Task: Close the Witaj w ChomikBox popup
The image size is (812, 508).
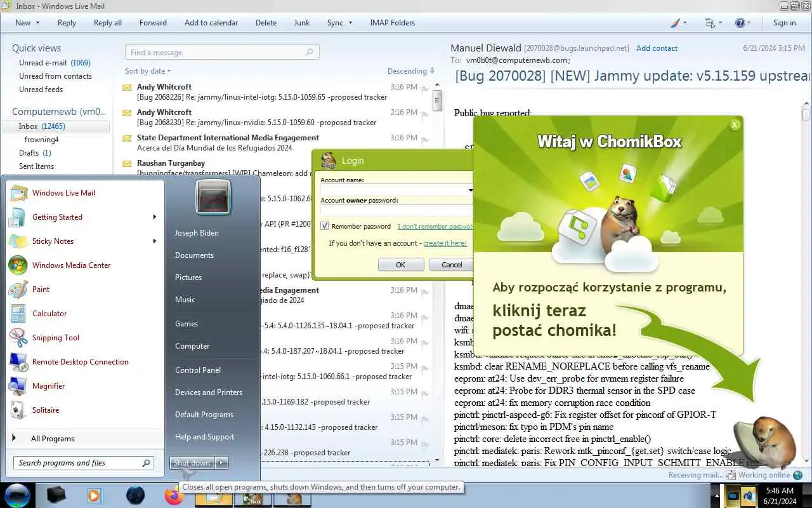Action: [735, 124]
